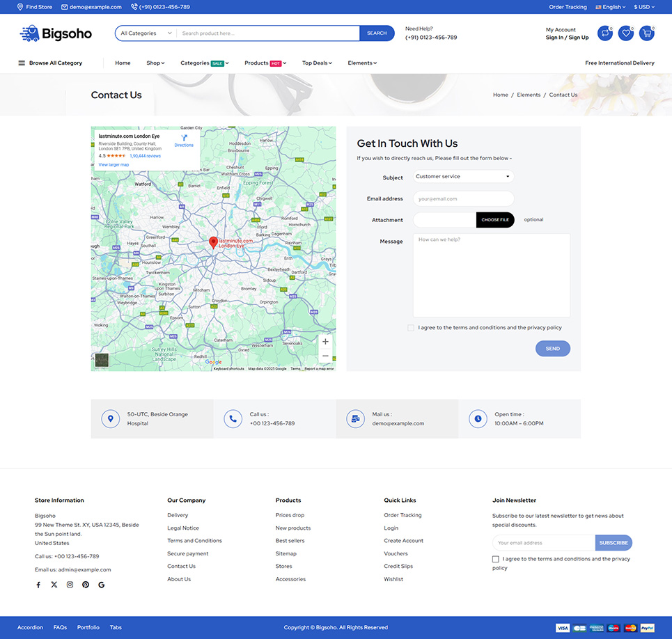The width and height of the screenshot is (672, 639).
Task: Click the Subscribe newsletter button
Action: click(614, 543)
